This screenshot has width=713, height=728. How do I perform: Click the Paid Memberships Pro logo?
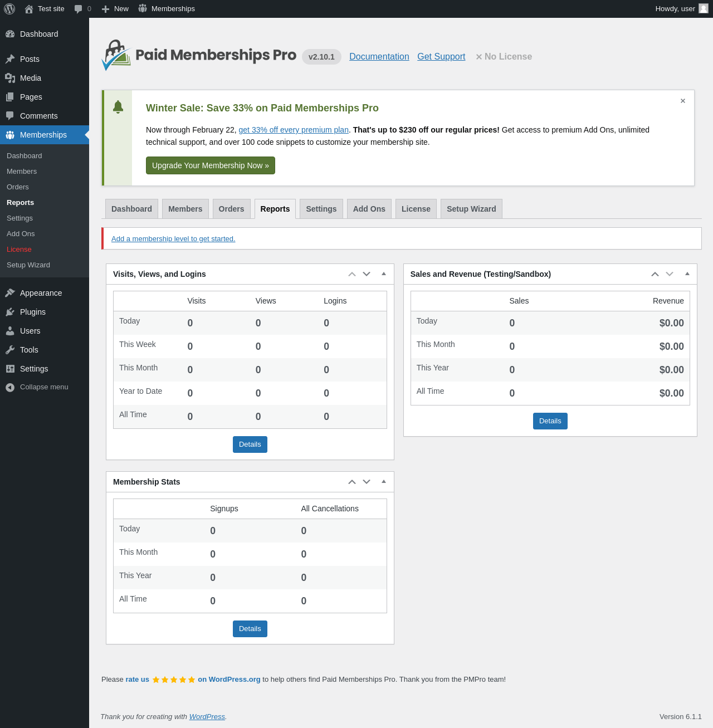tap(199, 55)
